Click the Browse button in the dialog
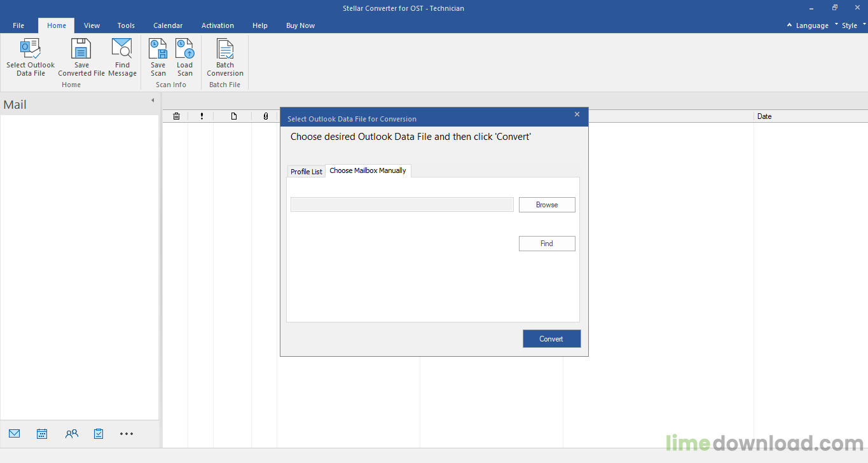The height and width of the screenshot is (463, 868). point(546,204)
